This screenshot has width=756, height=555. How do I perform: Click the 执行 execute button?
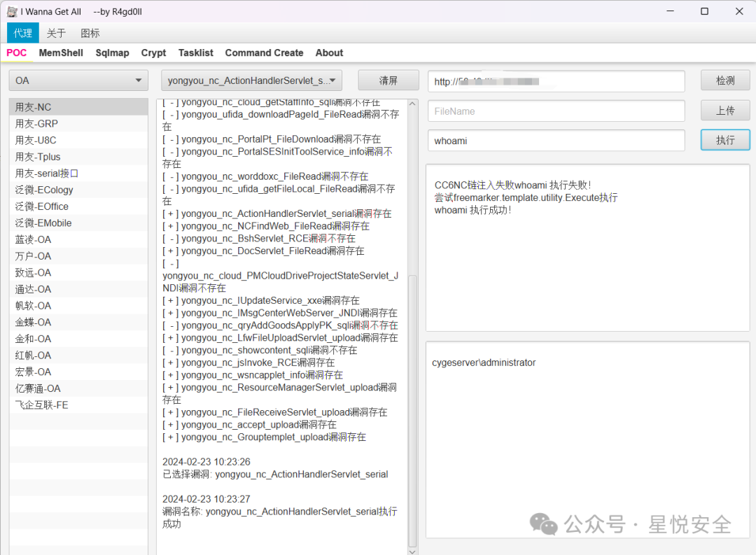pos(725,140)
